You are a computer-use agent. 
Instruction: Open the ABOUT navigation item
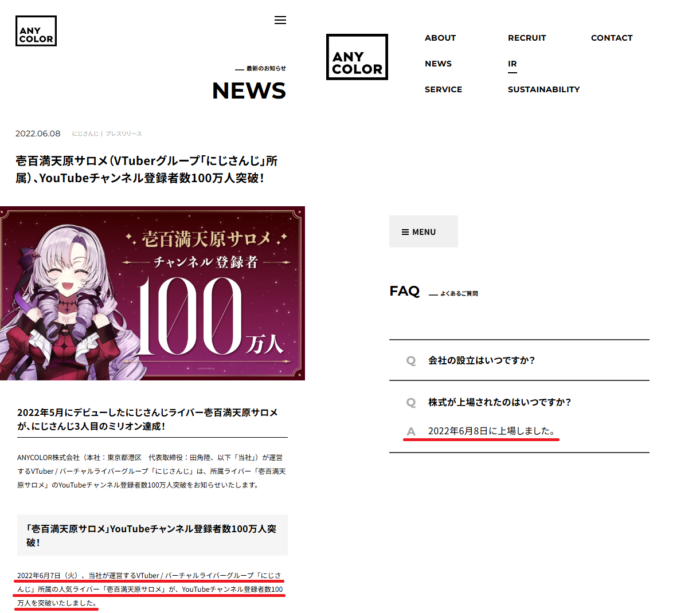[440, 38]
